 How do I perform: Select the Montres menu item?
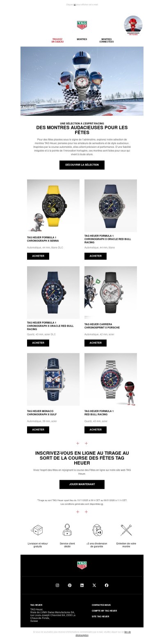(x=82, y=39)
